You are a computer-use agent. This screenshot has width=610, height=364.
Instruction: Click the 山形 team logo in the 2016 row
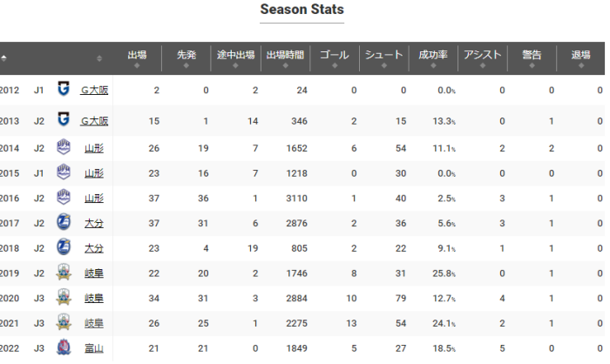click(63, 198)
